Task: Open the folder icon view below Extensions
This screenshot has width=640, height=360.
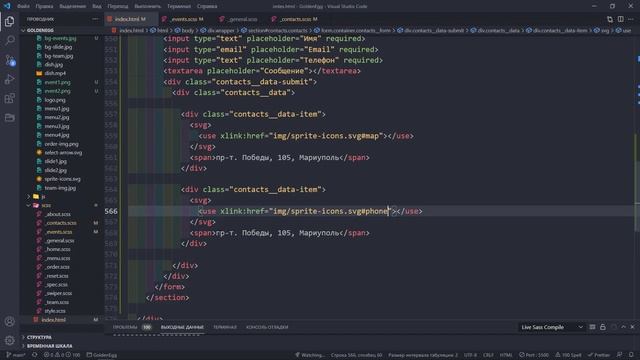Action: (9, 118)
